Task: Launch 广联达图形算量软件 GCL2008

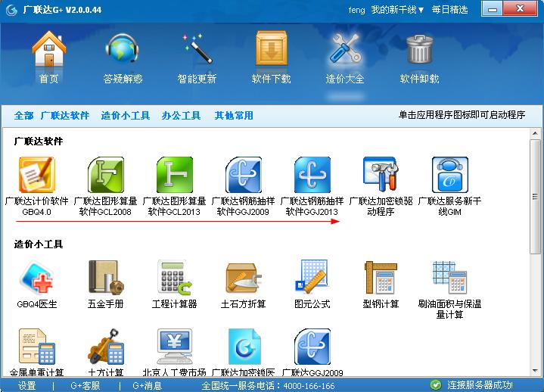Action: click(105, 175)
